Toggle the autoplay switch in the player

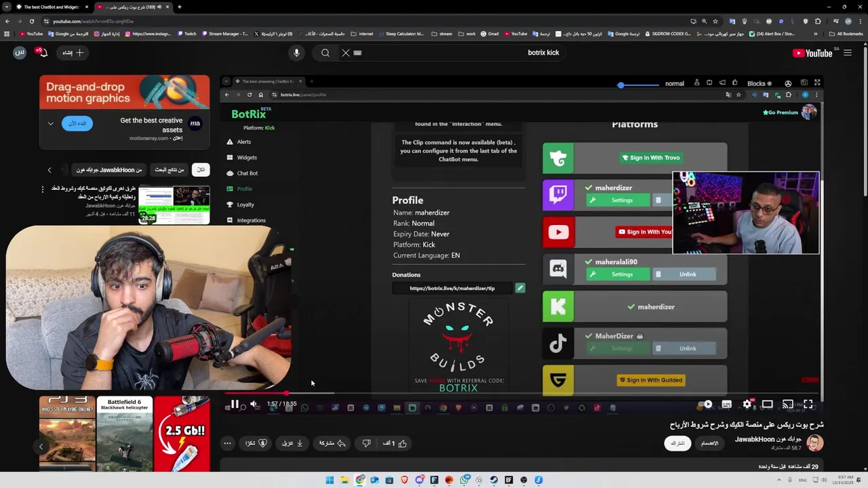[x=706, y=405]
